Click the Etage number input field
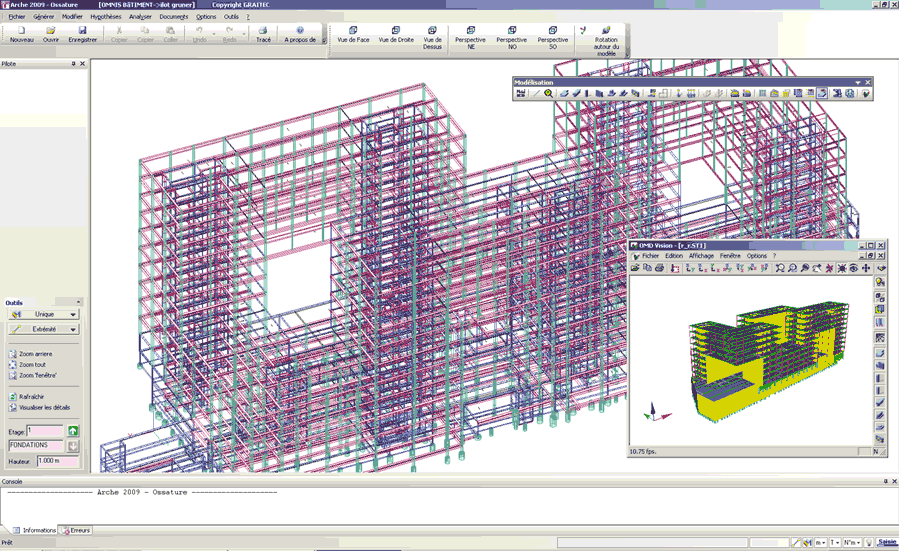 pos(45,431)
